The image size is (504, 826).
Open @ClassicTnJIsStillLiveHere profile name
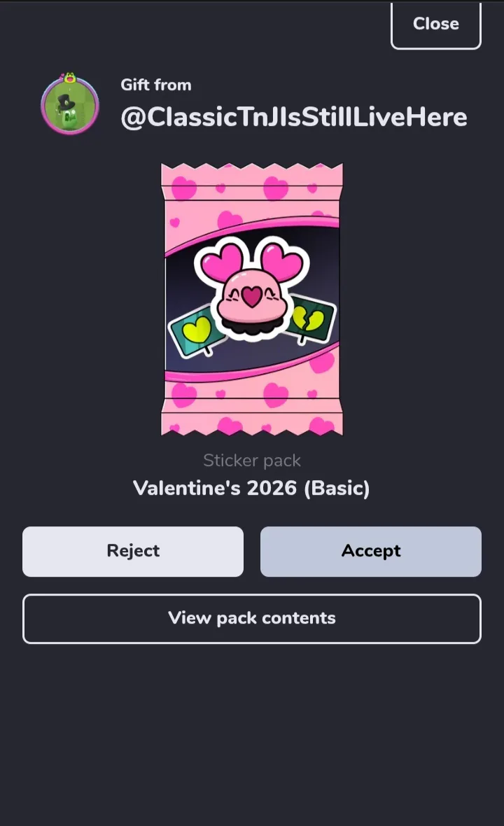294,117
